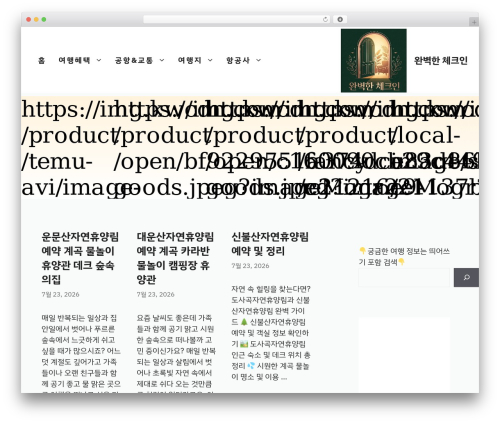Image resolution: width=500 pixels, height=423 pixels.
Task: Click the 운문산자연휴양림 post excerpt text
Action: [x=81, y=353]
